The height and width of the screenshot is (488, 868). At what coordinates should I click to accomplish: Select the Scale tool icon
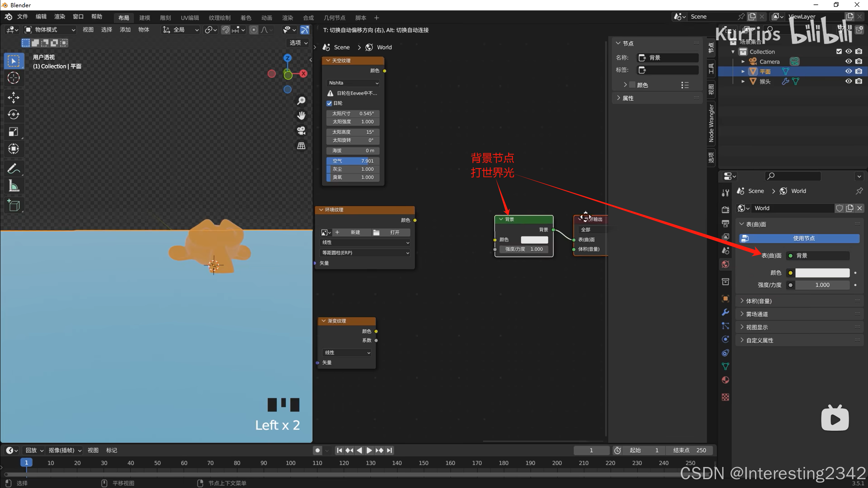coord(14,131)
